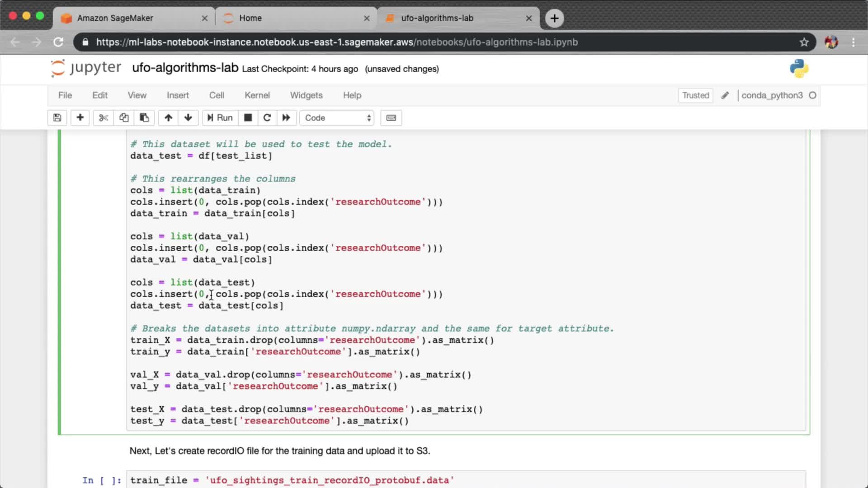
Task: Switch to the Amazon SageMaker tab
Action: point(115,18)
